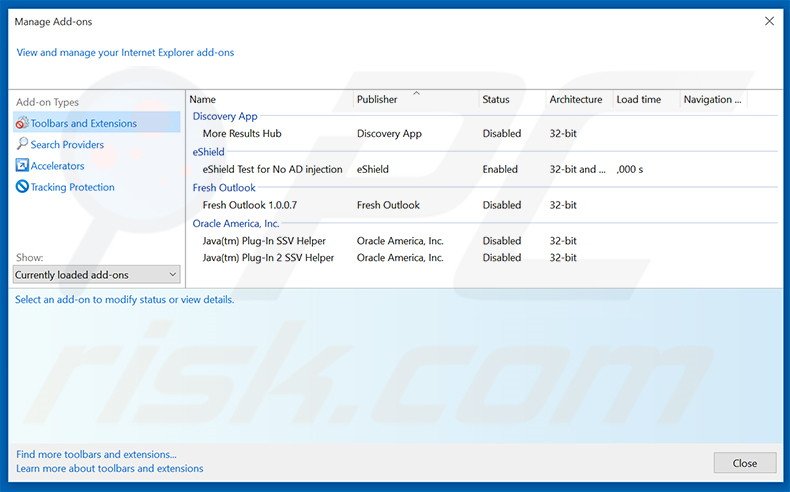Viewport: 790px width, 492px height.
Task: Select Search Providers add-on type
Action: (x=67, y=145)
